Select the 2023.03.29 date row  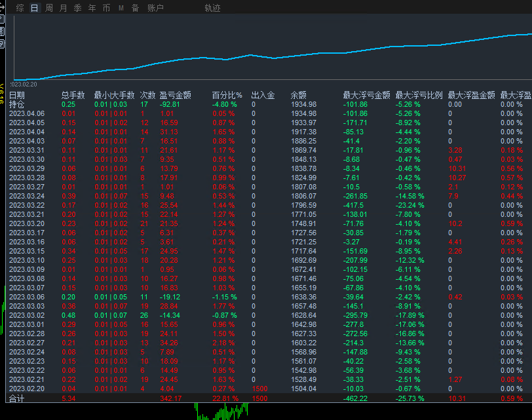(269, 168)
